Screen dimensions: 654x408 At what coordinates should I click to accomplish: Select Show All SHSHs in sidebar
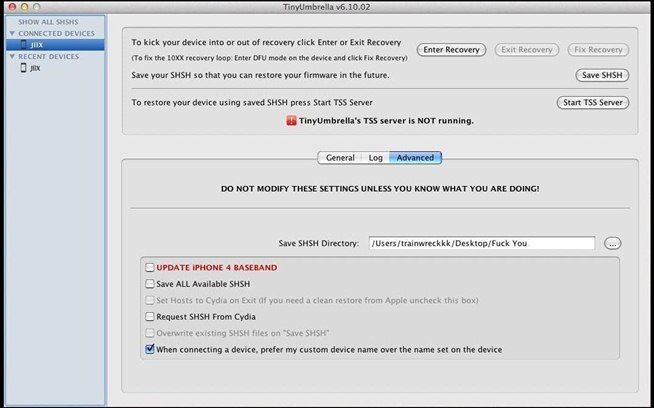coord(48,22)
